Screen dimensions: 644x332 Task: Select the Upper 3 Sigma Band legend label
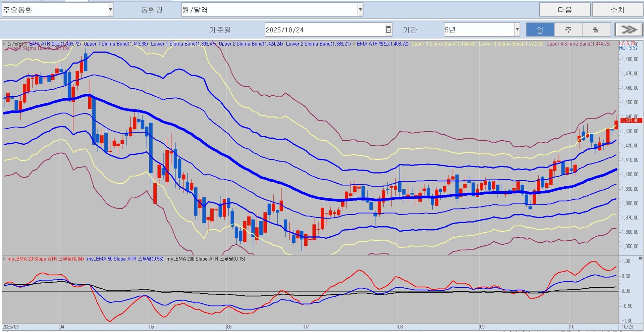click(x=443, y=44)
